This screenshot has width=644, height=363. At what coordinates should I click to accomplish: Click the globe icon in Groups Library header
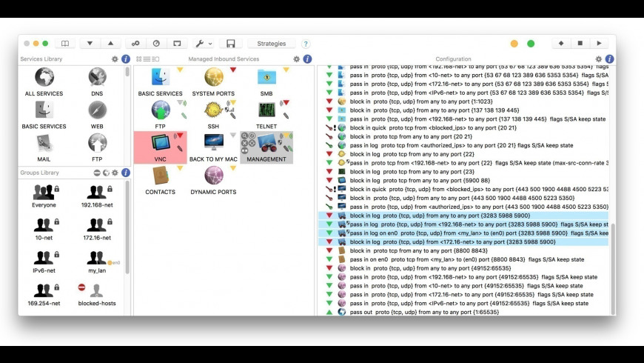(x=106, y=173)
